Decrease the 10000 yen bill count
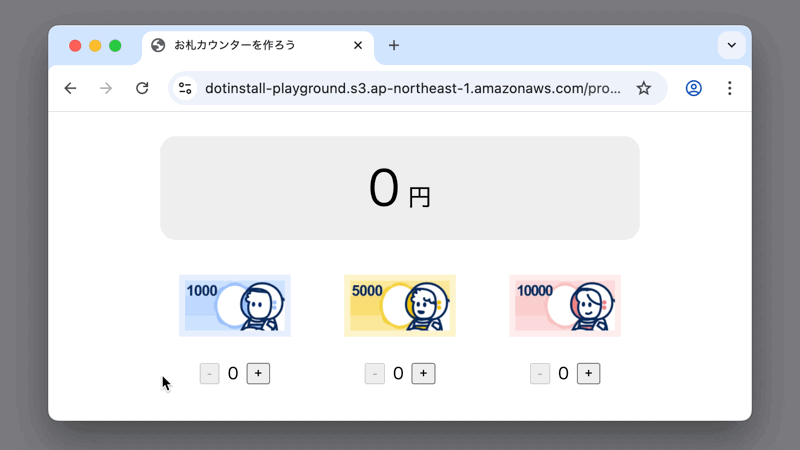Viewport: 800px width, 450px height. (x=540, y=373)
